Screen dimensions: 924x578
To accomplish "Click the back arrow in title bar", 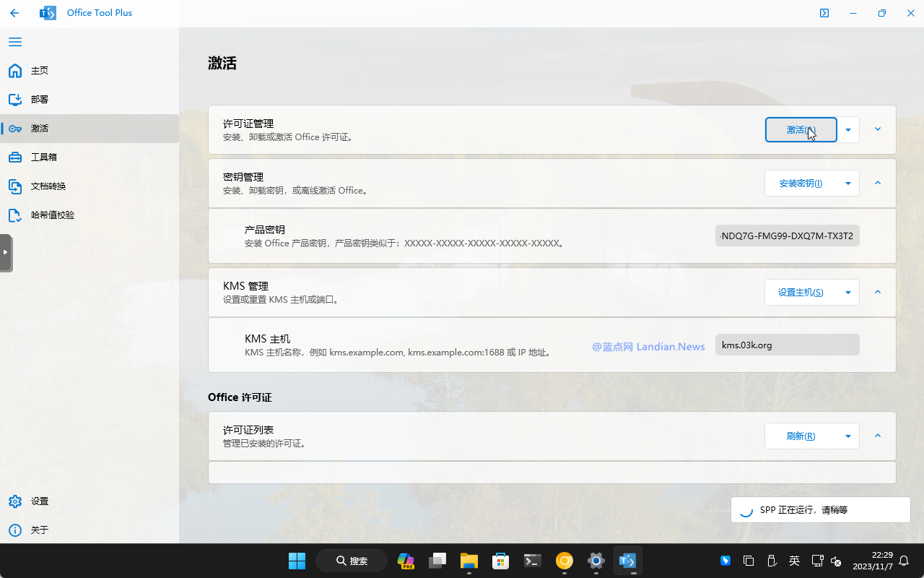I will coord(14,13).
